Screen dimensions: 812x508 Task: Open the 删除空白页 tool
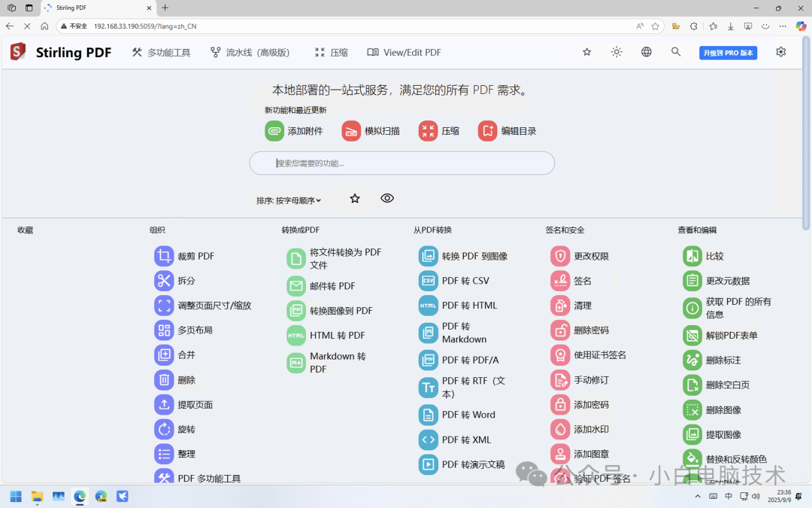tap(717, 385)
